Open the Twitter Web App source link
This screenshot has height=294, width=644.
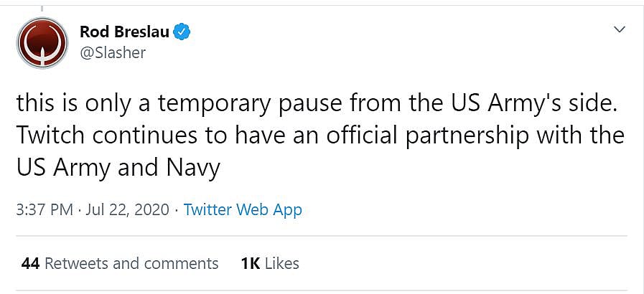(x=243, y=210)
